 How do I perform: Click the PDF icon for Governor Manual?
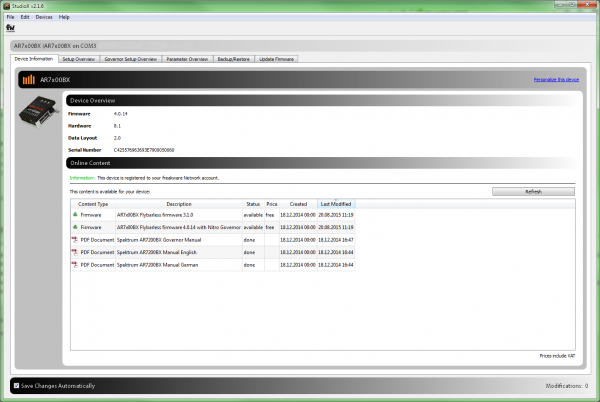tap(74, 240)
